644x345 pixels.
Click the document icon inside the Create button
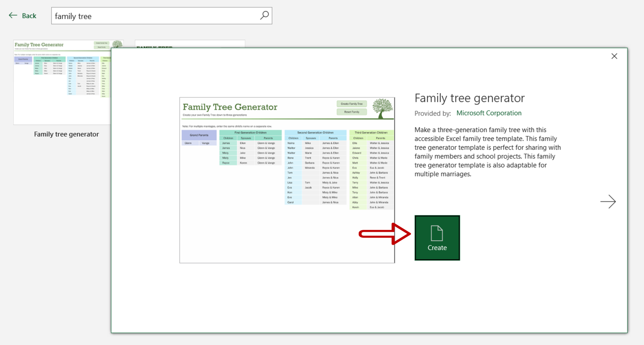point(437,233)
